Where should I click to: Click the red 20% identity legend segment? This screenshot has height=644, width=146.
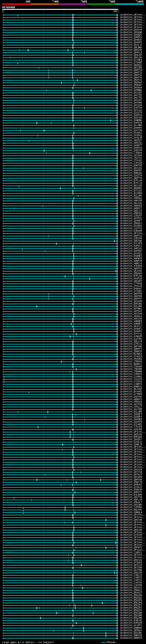click(x=16, y=4)
